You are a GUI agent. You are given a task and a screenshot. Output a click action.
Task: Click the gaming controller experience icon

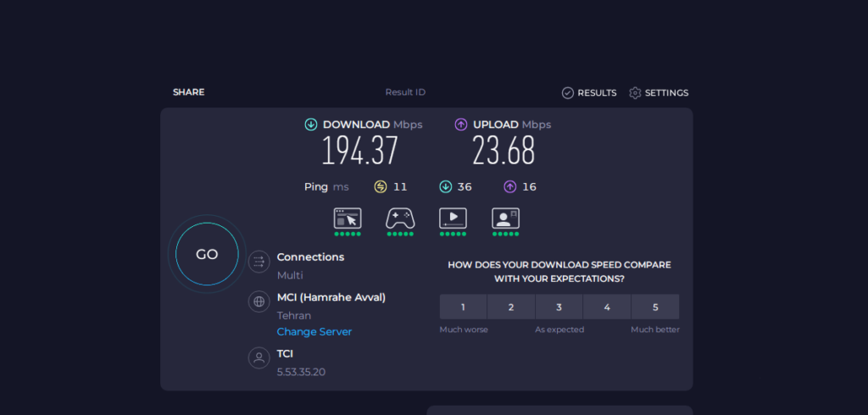pos(400,218)
